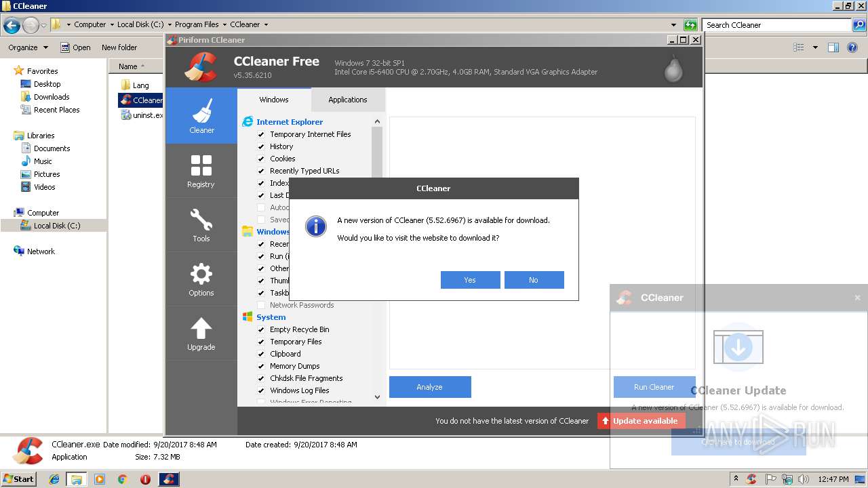868x488 pixels.
Task: Open the recent pages dropdown beside Forward
Action: pyautogui.click(x=44, y=26)
